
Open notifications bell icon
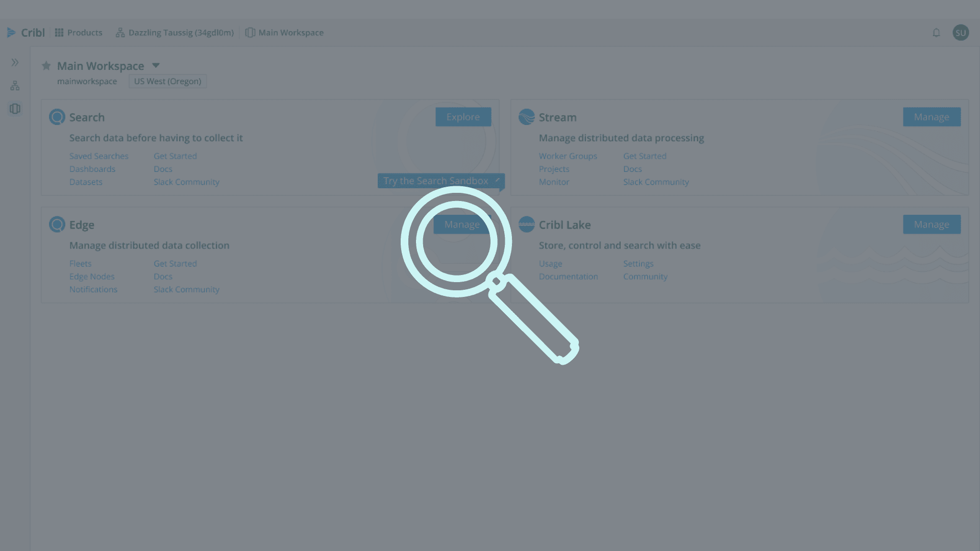[936, 33]
